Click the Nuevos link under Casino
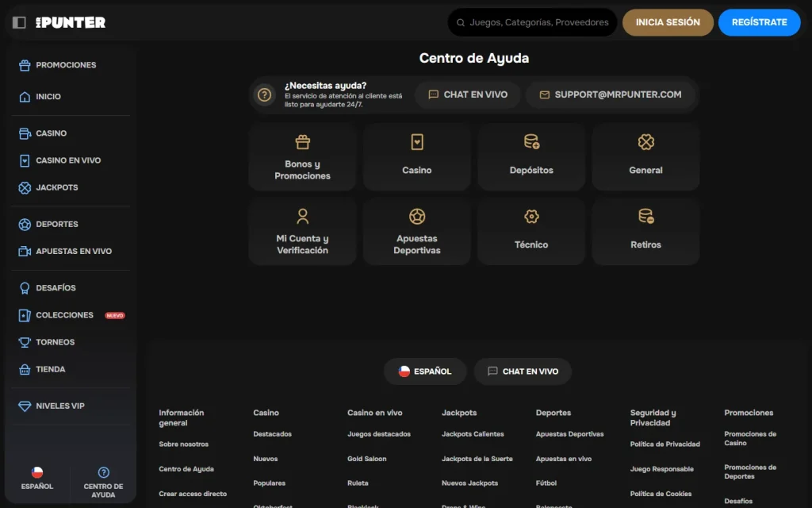Image resolution: width=812 pixels, height=508 pixels. click(x=266, y=459)
